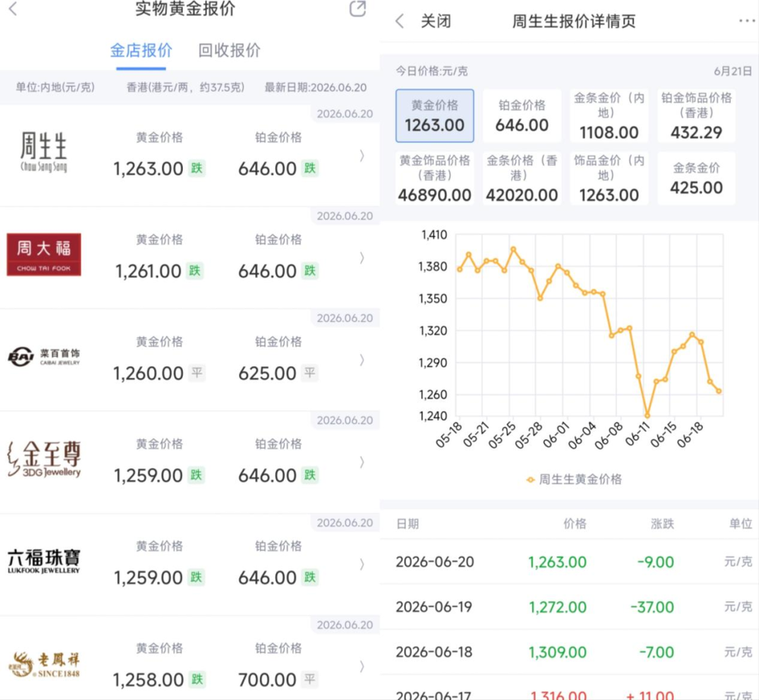Open 金至尊 row details chevron

pyautogui.click(x=361, y=462)
